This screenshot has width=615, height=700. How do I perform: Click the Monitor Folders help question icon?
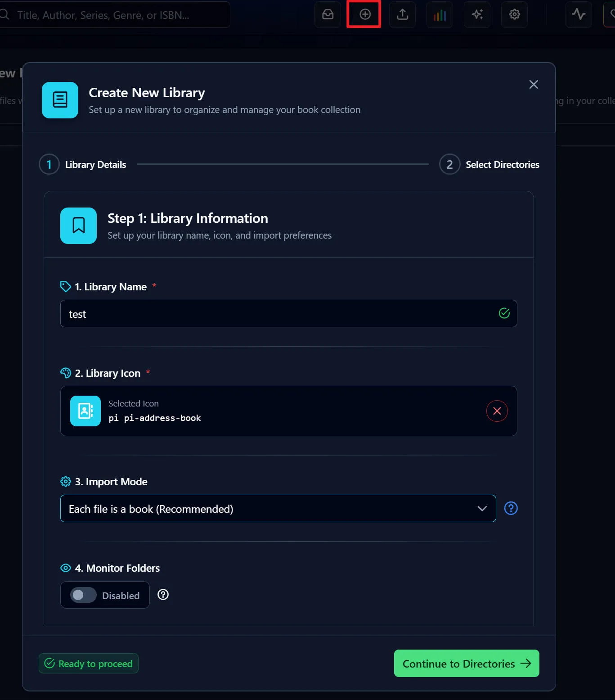click(163, 595)
